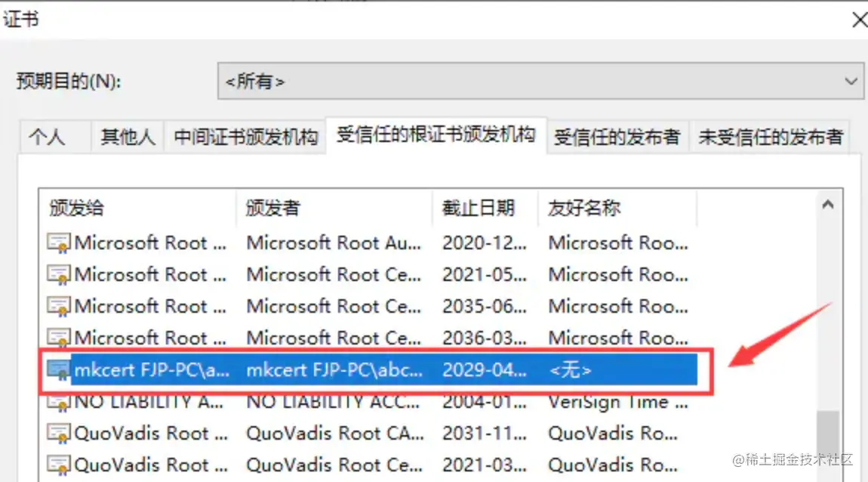Click the friendly name VeriSign Time cell
The width and height of the screenshot is (868, 482).
tap(618, 402)
